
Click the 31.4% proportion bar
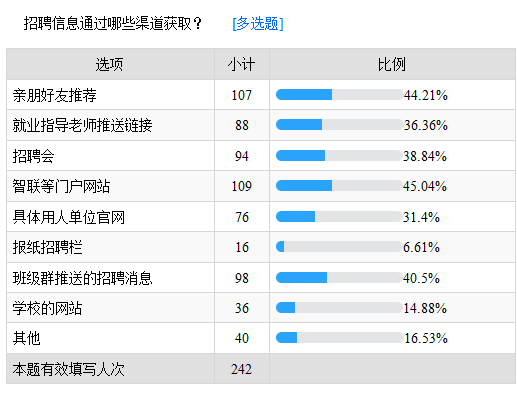(339, 217)
